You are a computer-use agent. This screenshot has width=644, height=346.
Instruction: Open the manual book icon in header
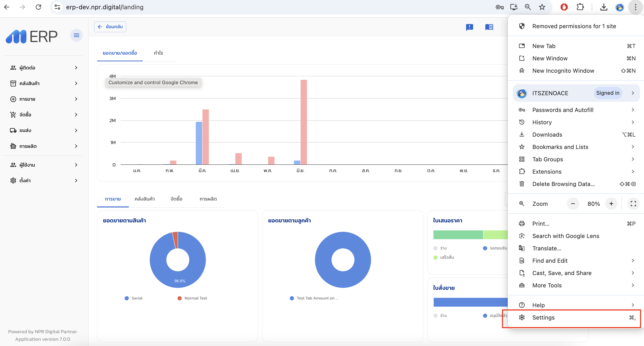tap(489, 27)
